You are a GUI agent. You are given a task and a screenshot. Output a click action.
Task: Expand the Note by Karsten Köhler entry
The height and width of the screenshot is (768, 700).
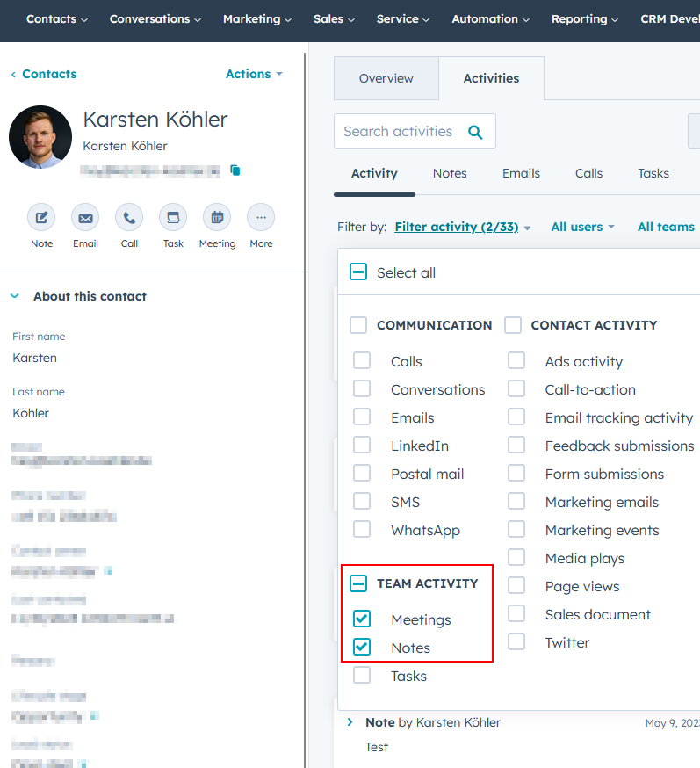[350, 722]
